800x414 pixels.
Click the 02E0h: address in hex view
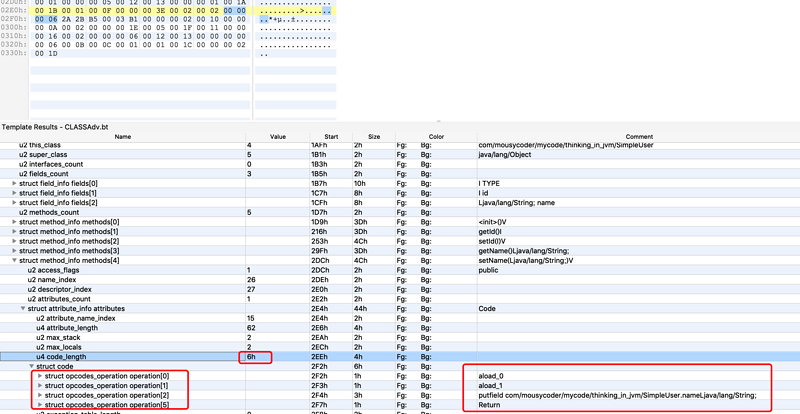(14, 10)
